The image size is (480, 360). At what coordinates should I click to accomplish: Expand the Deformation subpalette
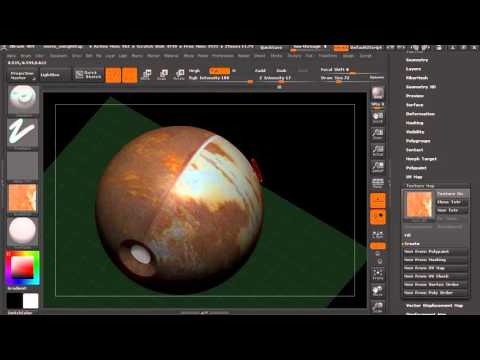point(420,114)
